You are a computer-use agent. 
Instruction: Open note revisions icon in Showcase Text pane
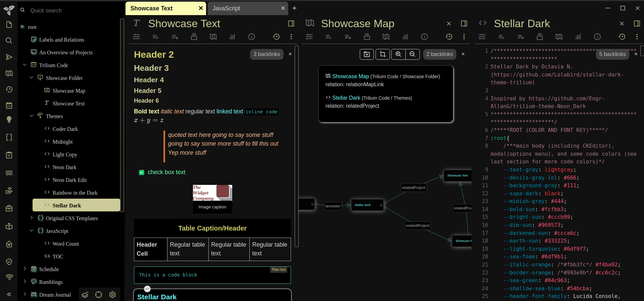pos(276,37)
